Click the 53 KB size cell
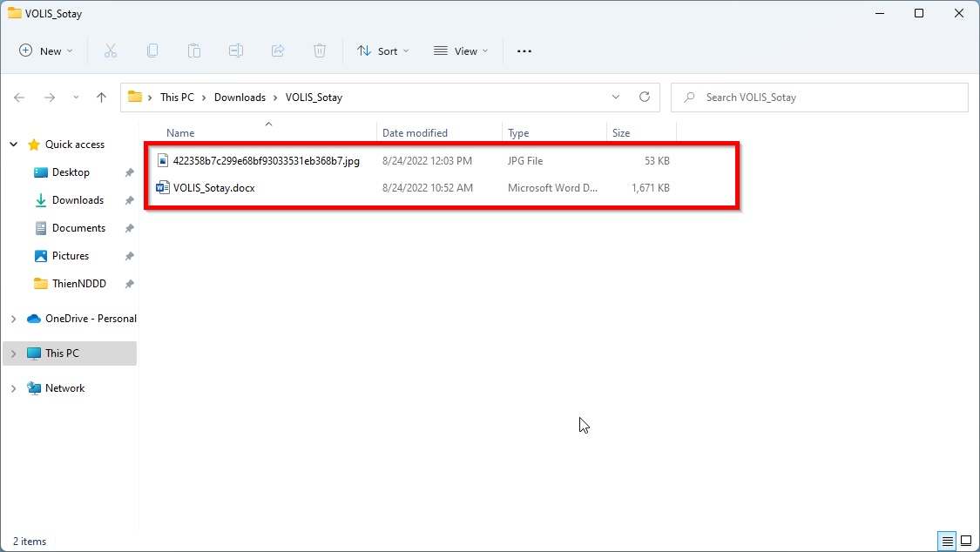 [x=657, y=161]
